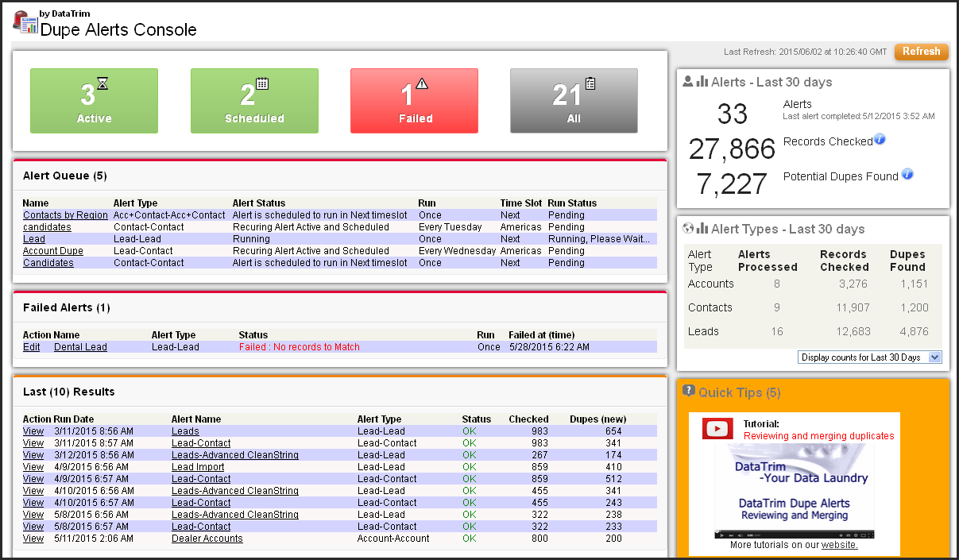
Task: Click the Refresh button
Action: (x=922, y=52)
